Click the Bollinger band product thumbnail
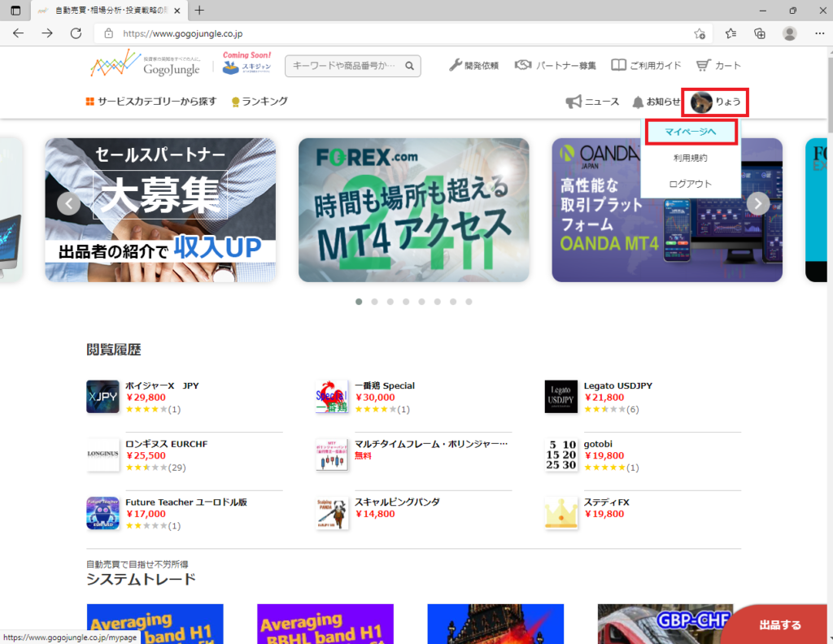This screenshot has width=833, height=644. [332, 455]
